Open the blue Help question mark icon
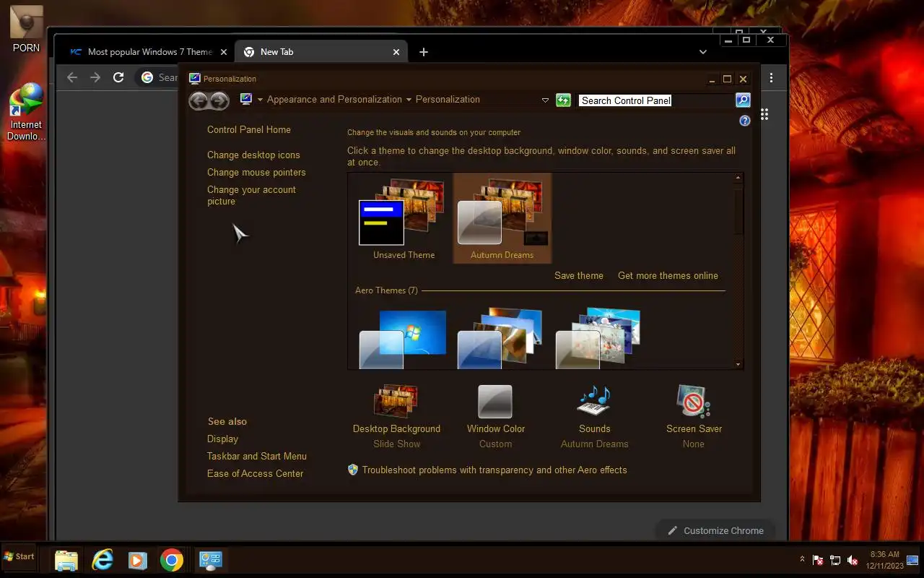 tap(745, 121)
